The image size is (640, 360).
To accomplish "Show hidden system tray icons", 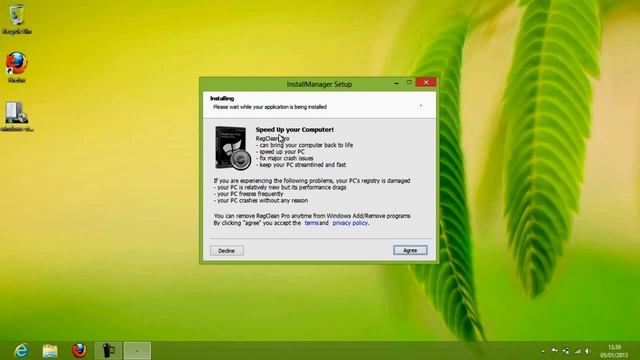I will pos(543,351).
